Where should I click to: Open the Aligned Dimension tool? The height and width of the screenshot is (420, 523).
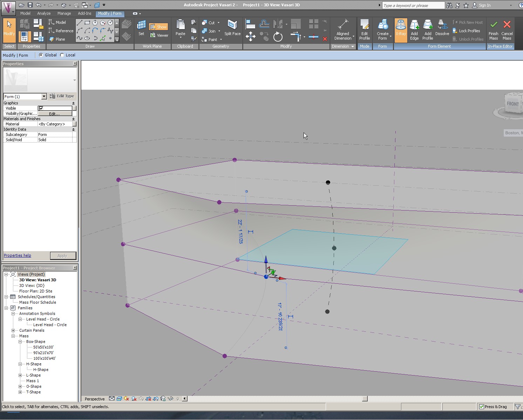(x=343, y=29)
